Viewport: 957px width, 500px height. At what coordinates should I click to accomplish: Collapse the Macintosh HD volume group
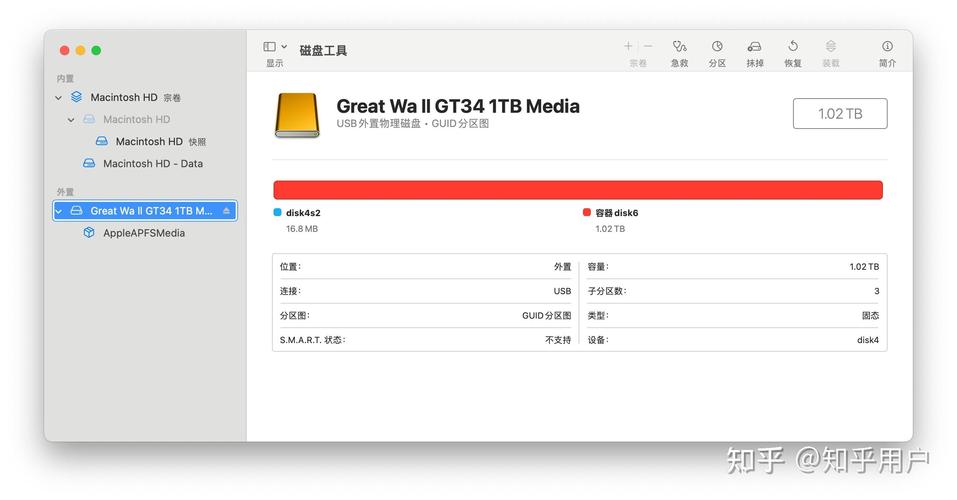(x=58, y=98)
